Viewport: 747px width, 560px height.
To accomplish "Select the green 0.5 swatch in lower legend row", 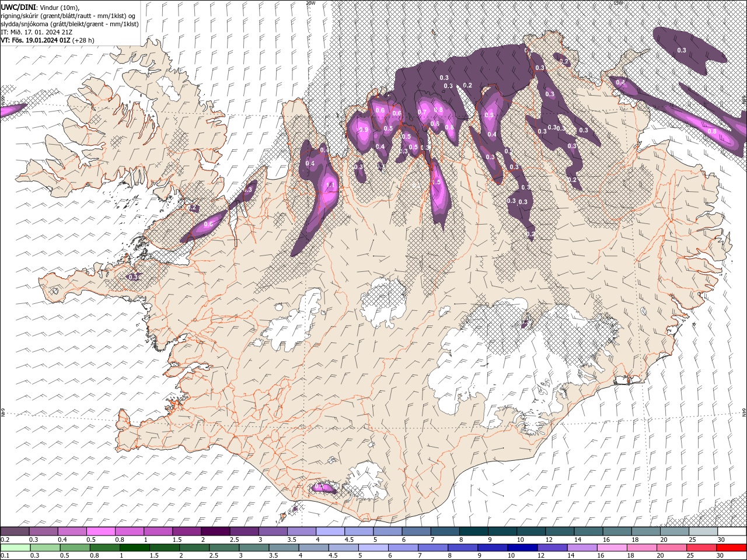I will click(x=75, y=548).
